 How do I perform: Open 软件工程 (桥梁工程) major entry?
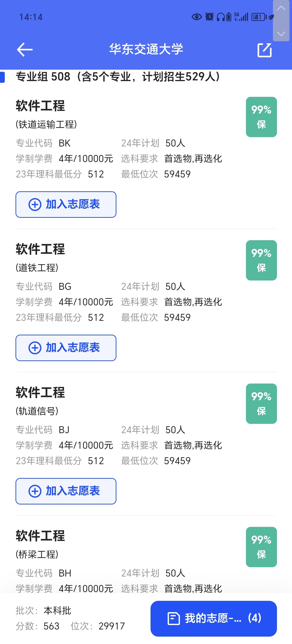coord(40,535)
